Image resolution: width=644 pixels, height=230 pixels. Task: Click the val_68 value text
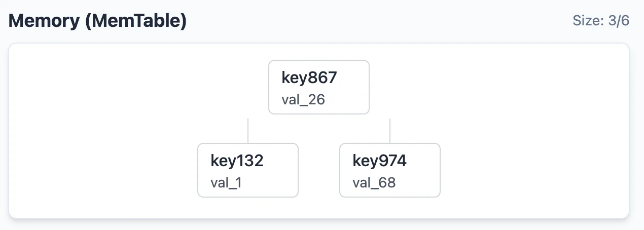(x=374, y=182)
